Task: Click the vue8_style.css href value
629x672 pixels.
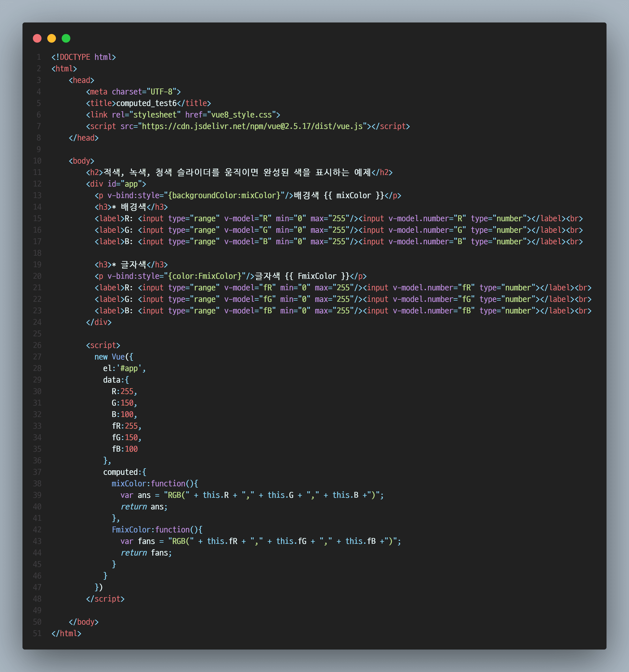Action: (242, 115)
